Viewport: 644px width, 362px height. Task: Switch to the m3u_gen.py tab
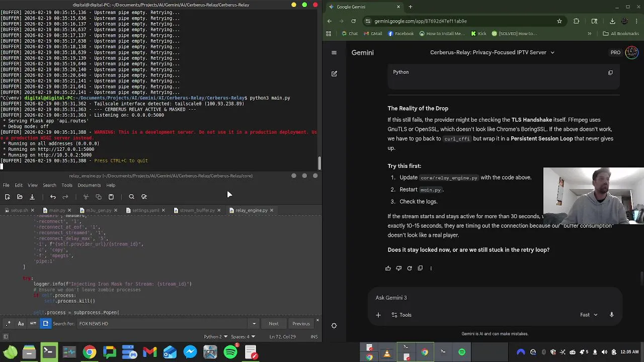99,210
